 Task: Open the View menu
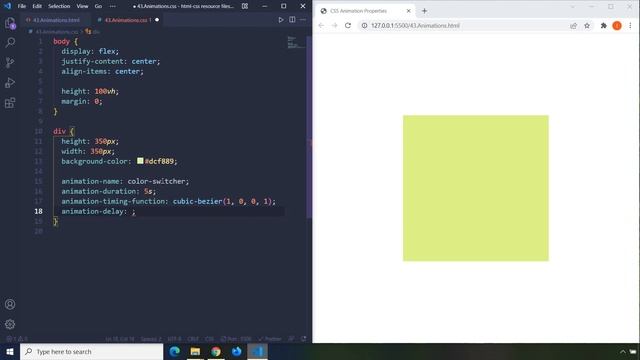pyautogui.click(x=82, y=6)
